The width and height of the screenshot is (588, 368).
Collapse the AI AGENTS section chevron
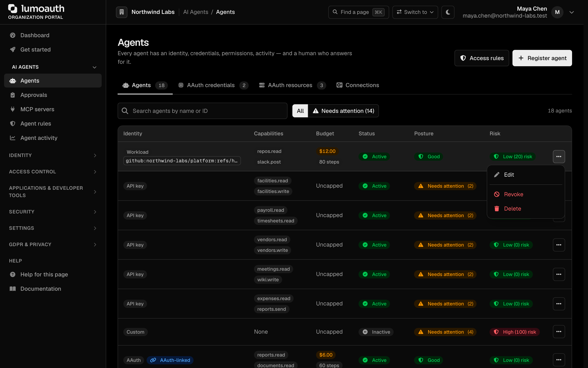click(x=95, y=67)
